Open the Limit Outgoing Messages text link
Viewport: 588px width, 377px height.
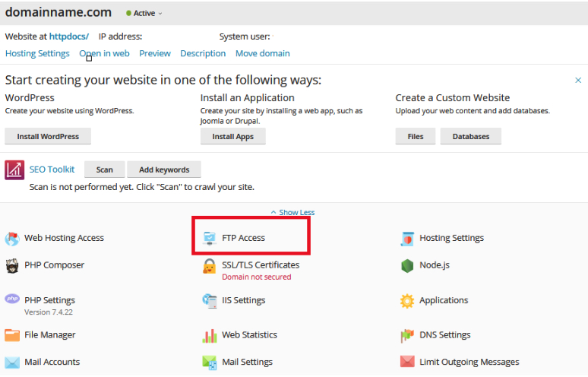tap(469, 363)
